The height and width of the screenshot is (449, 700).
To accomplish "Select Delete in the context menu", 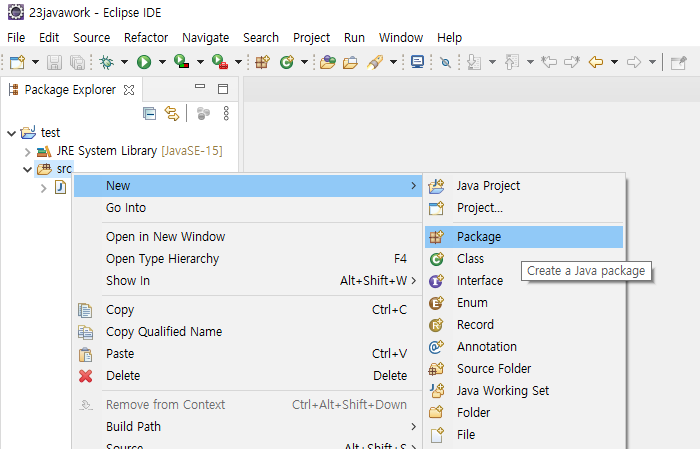I will pyautogui.click(x=248, y=376).
